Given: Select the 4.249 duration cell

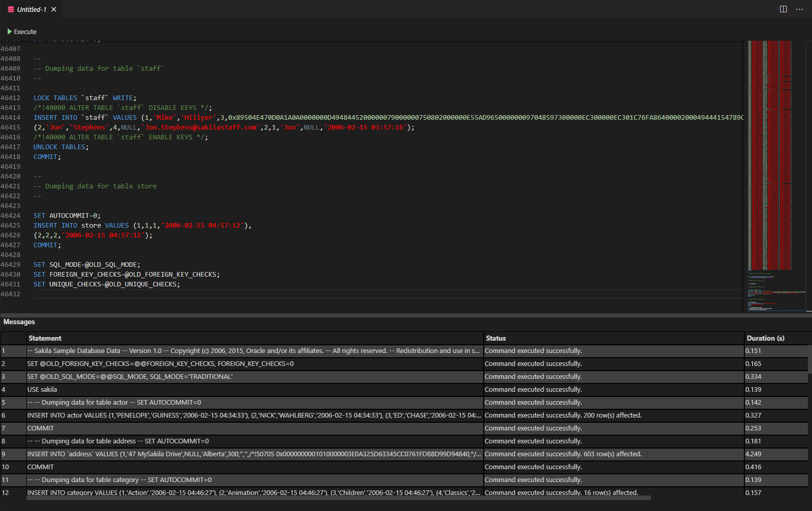Looking at the screenshot, I should [753, 454].
